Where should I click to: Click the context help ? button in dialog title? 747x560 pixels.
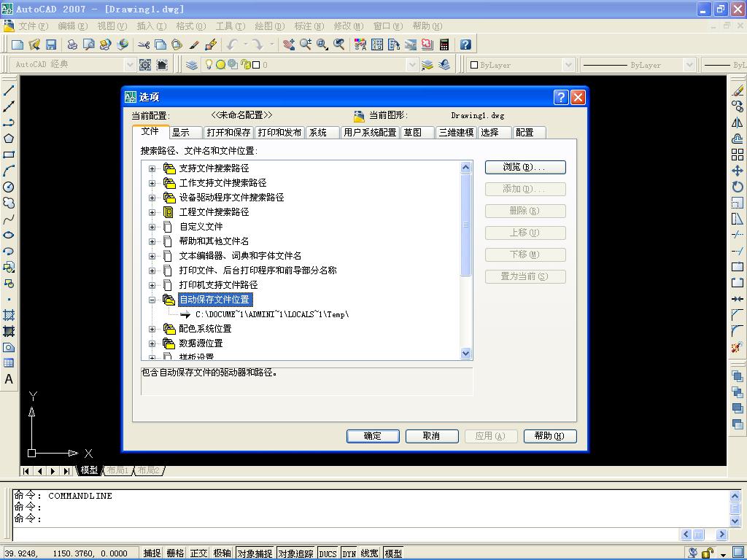tap(561, 98)
